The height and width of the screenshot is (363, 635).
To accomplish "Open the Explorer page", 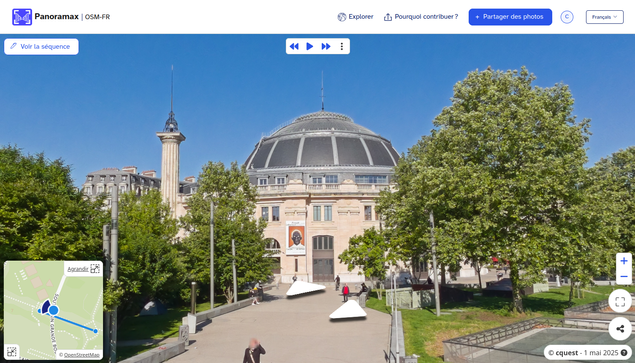I will tap(355, 17).
